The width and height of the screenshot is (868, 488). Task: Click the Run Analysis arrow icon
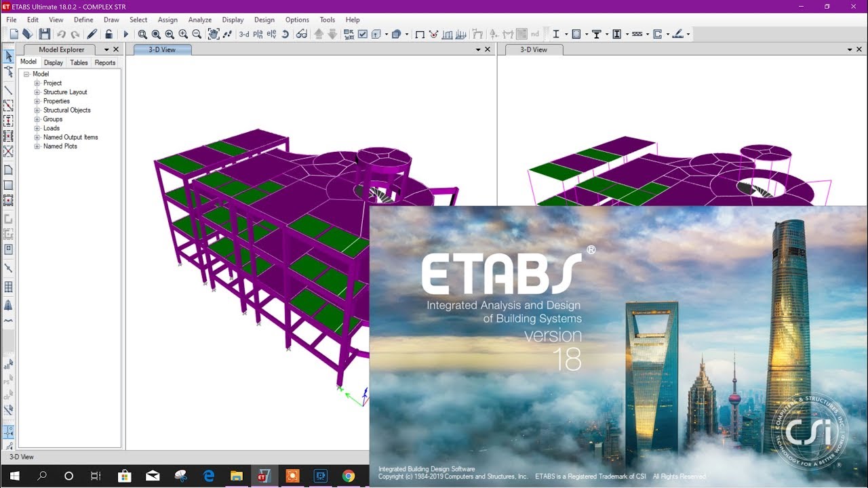(x=126, y=34)
